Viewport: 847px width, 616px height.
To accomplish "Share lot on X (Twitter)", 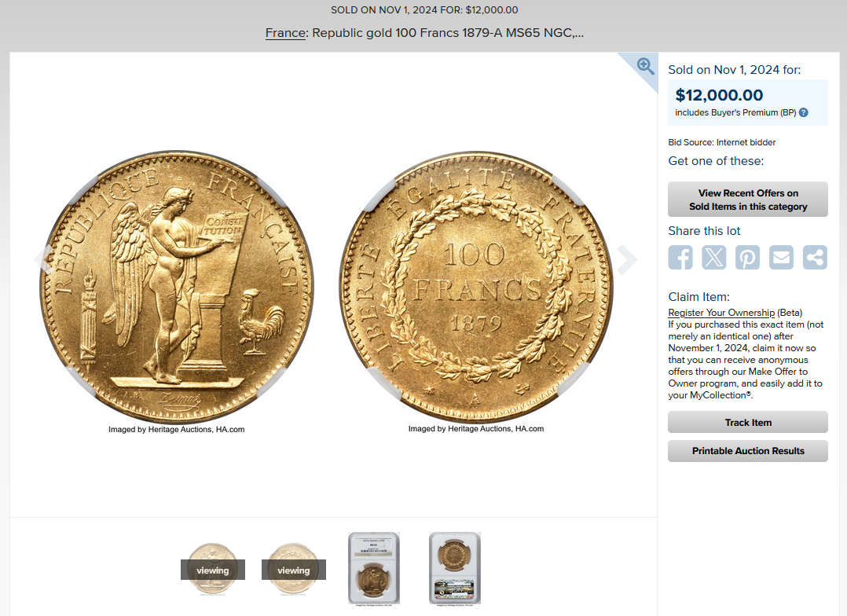I will coord(714,257).
